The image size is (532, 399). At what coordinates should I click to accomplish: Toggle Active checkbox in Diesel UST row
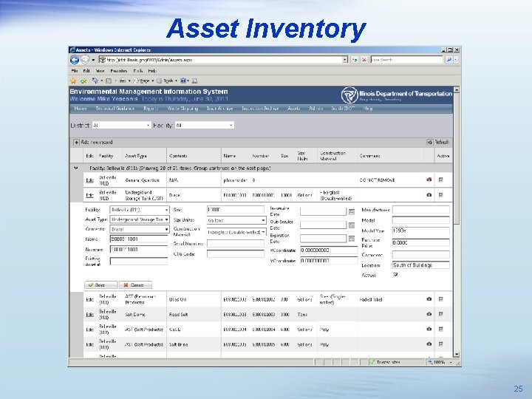click(x=440, y=195)
